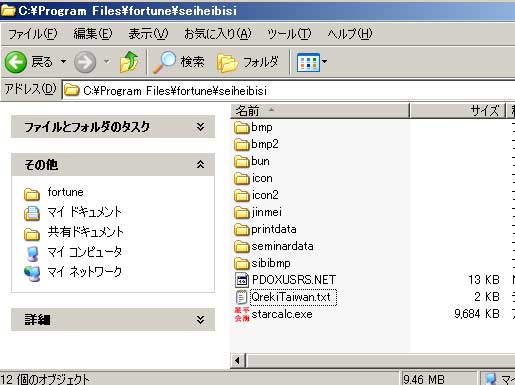Viewport: 515px width, 385px height.
Task: Click the grey Forward arrow icon
Action: (x=85, y=62)
